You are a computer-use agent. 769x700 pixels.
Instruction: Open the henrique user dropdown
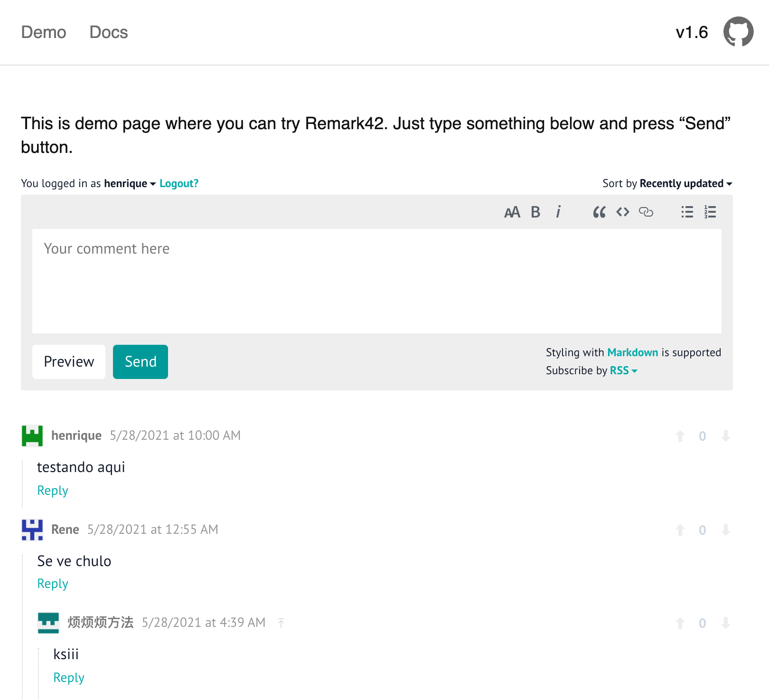click(x=130, y=183)
